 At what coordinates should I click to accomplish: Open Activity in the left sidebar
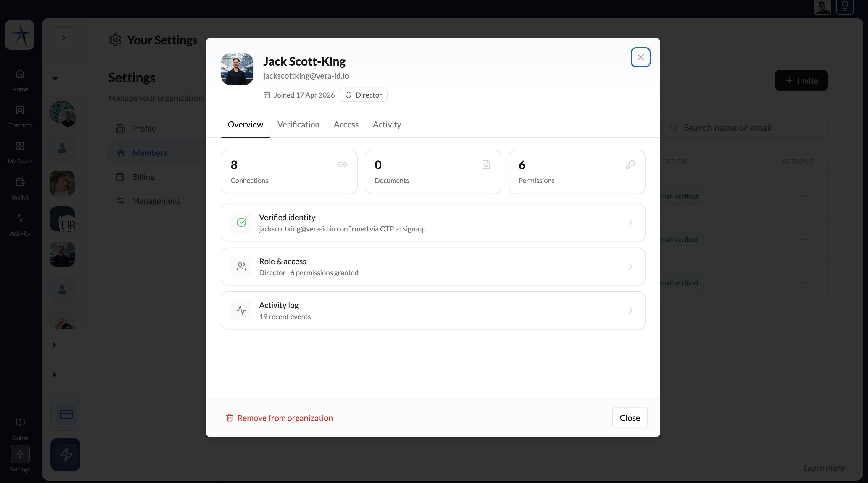click(20, 224)
